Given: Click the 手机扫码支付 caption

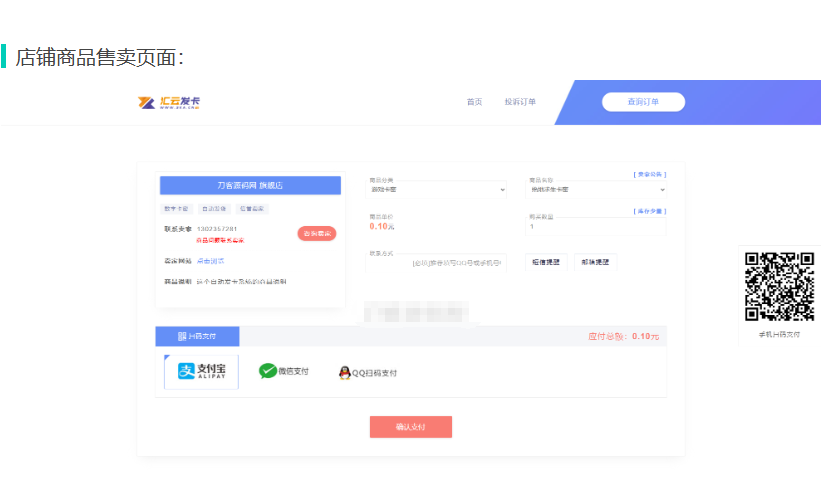Looking at the screenshot, I should (x=779, y=334).
